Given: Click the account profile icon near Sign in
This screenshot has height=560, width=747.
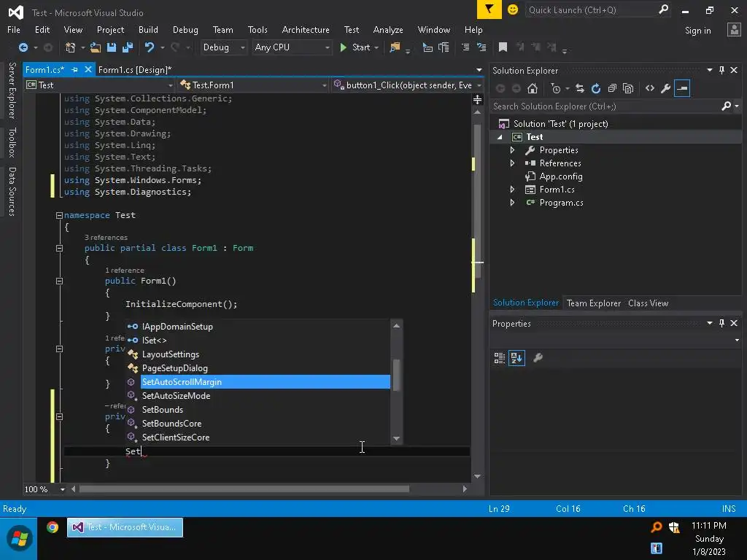Looking at the screenshot, I should pos(734,29).
